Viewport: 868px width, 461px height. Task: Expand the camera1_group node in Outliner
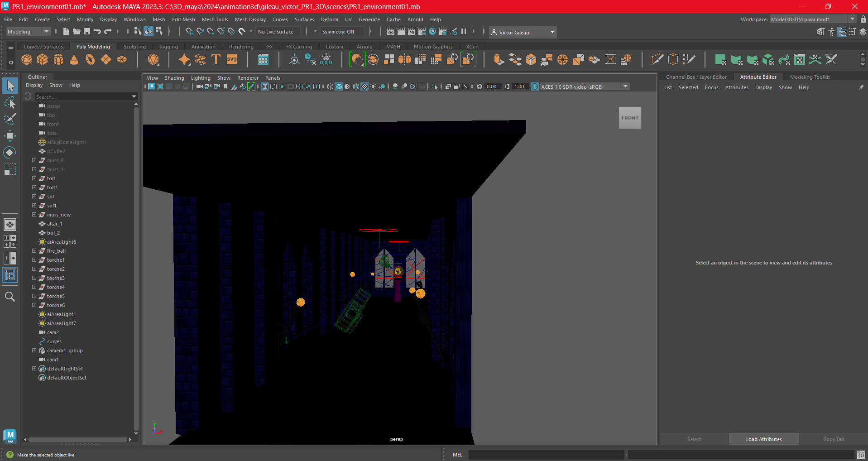point(34,351)
